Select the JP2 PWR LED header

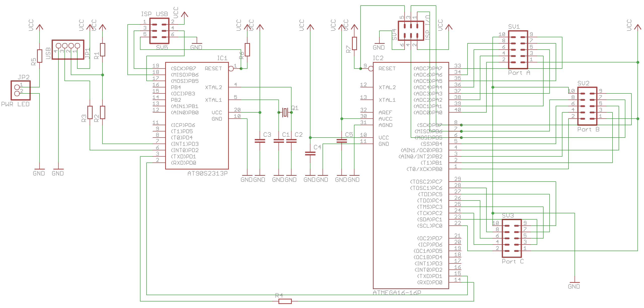coord(21,90)
